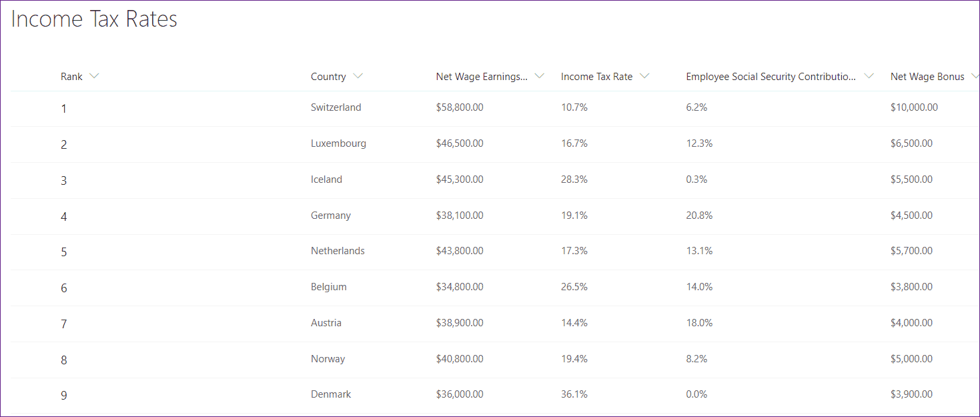
Task: Click Germany's 20.8% contribution cell
Action: pyautogui.click(x=699, y=216)
